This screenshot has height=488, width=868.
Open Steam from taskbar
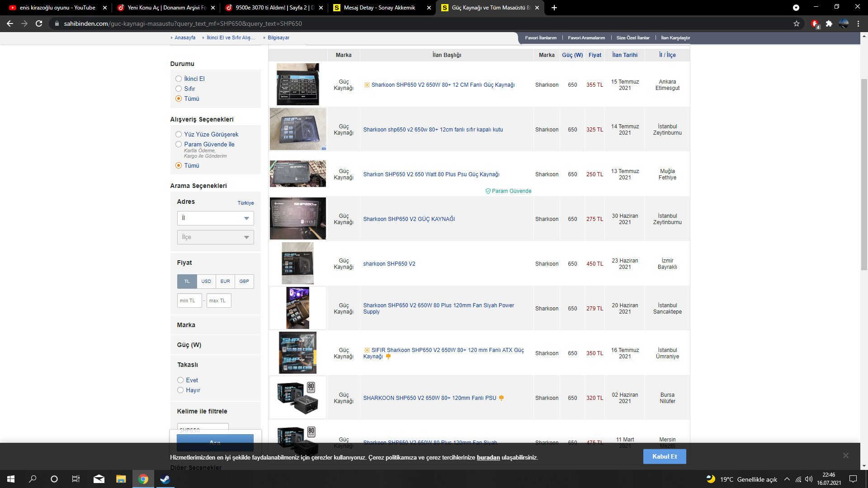(165, 479)
